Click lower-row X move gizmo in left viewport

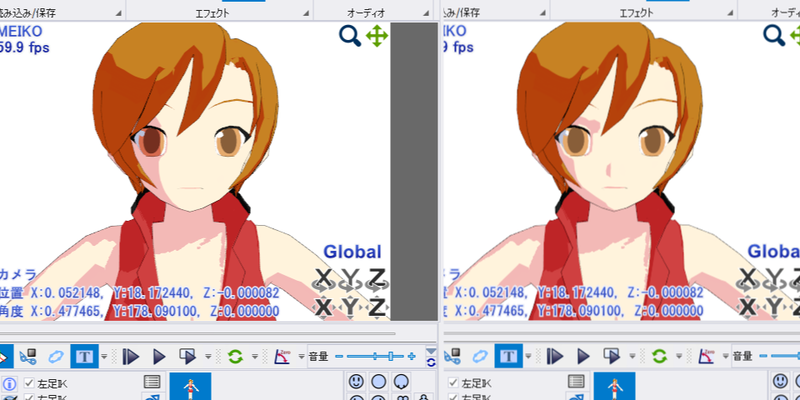pyautogui.click(x=323, y=308)
